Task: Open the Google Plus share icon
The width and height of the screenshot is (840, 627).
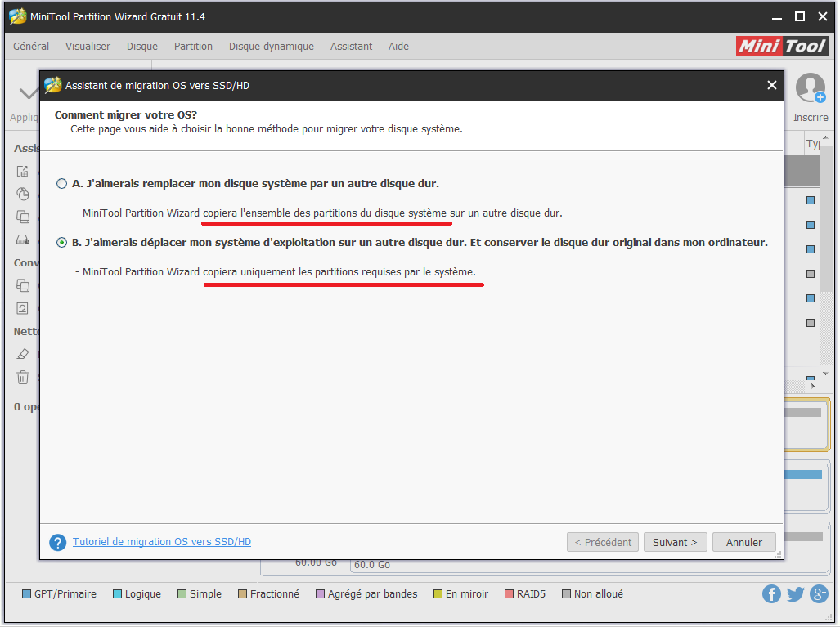Action: click(x=819, y=593)
